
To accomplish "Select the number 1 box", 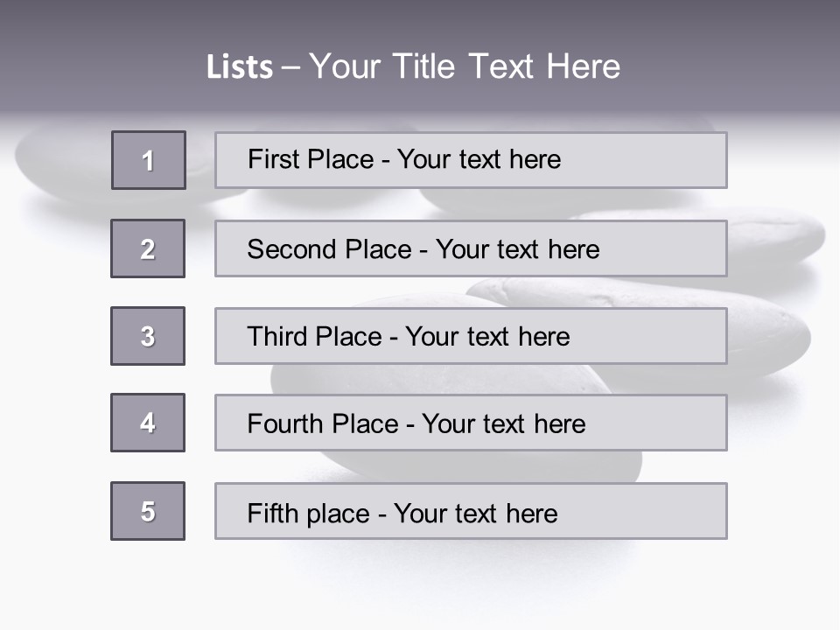I will click(x=149, y=160).
